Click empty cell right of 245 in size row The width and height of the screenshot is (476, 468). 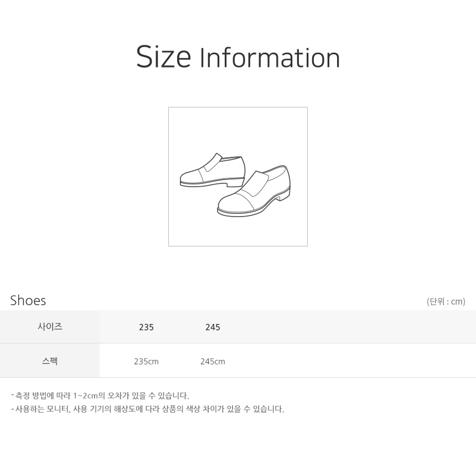(349, 327)
